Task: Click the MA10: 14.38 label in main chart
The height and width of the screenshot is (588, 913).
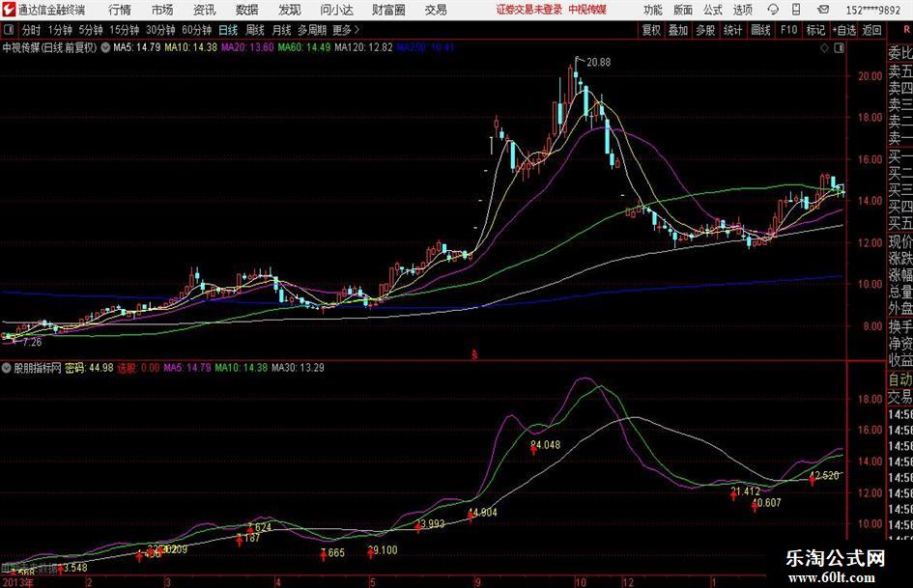Action: point(191,47)
